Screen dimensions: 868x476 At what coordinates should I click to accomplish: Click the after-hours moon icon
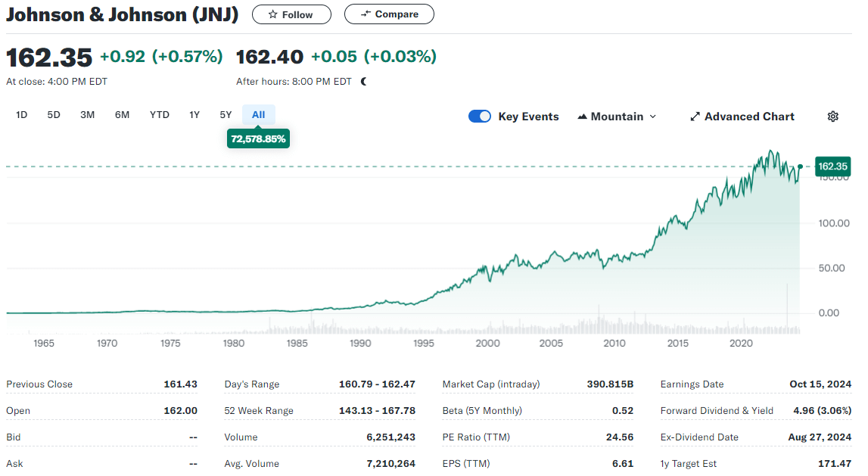pos(364,82)
